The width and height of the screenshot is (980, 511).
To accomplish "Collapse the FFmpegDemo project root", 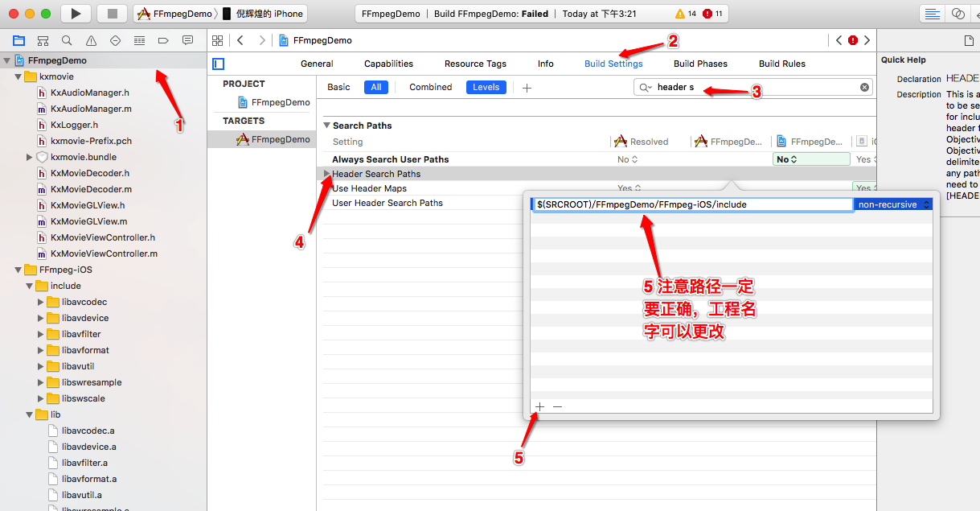I will [x=6, y=60].
